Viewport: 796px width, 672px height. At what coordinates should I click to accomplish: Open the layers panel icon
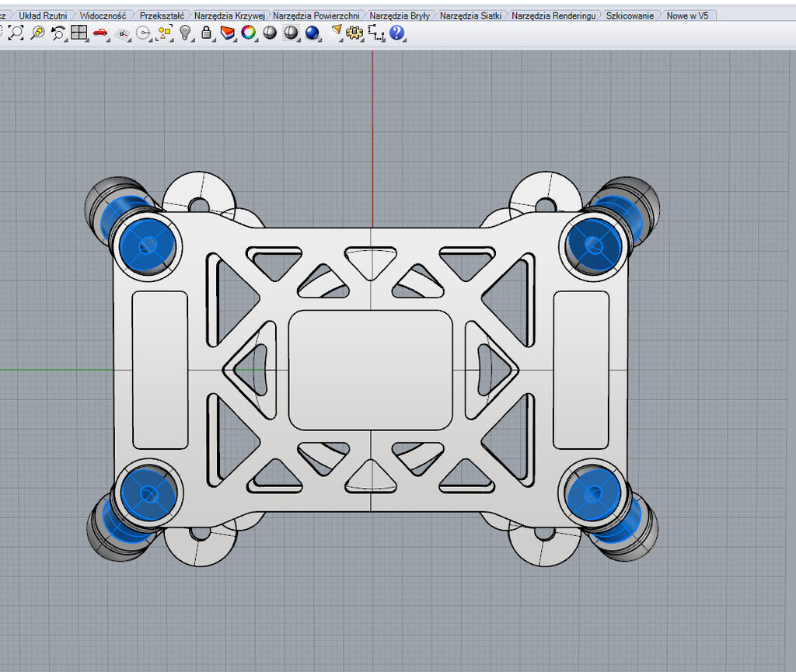click(x=228, y=33)
